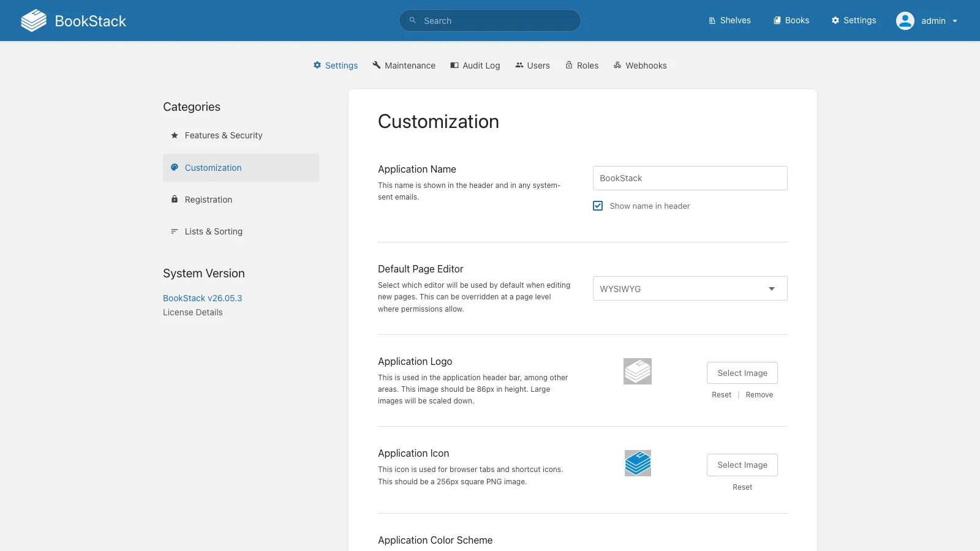Screen dimensions: 980x551
Task: Click the Audit Log book icon
Action: pos(454,66)
